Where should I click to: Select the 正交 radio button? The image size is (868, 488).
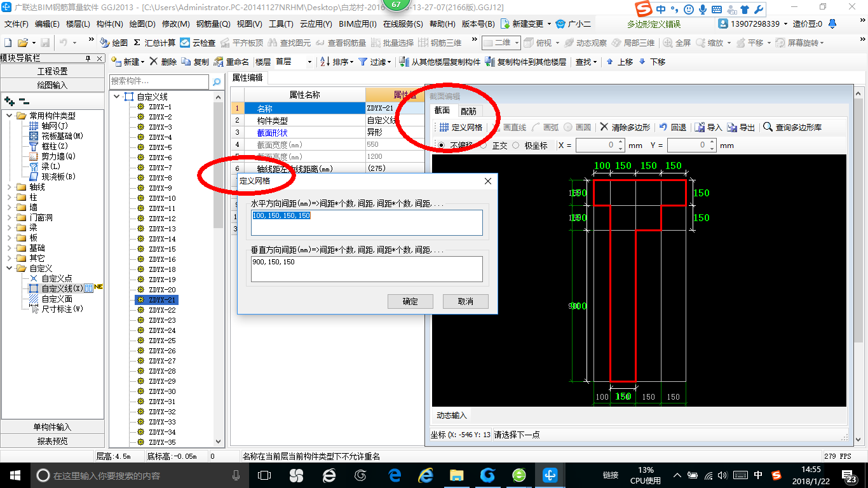483,146
